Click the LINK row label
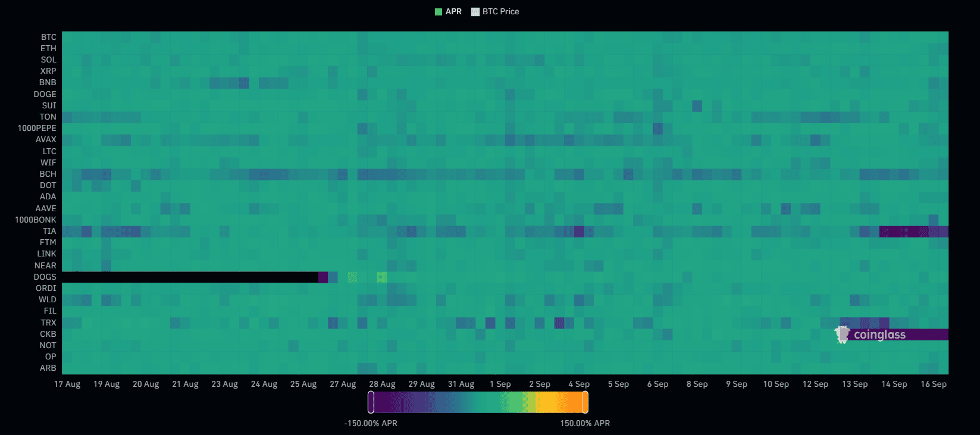980x435 pixels. point(47,254)
